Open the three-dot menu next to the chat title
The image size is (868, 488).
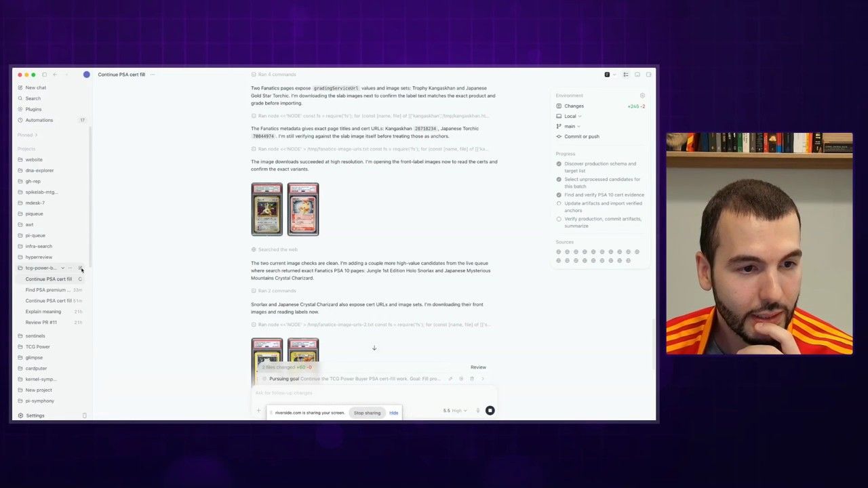(153, 75)
